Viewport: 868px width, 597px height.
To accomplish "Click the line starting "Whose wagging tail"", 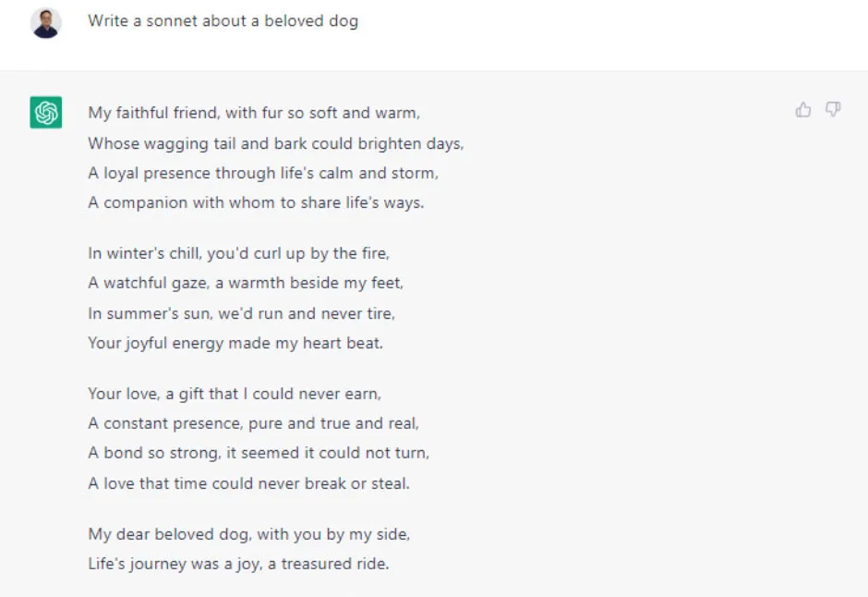I will 275,143.
